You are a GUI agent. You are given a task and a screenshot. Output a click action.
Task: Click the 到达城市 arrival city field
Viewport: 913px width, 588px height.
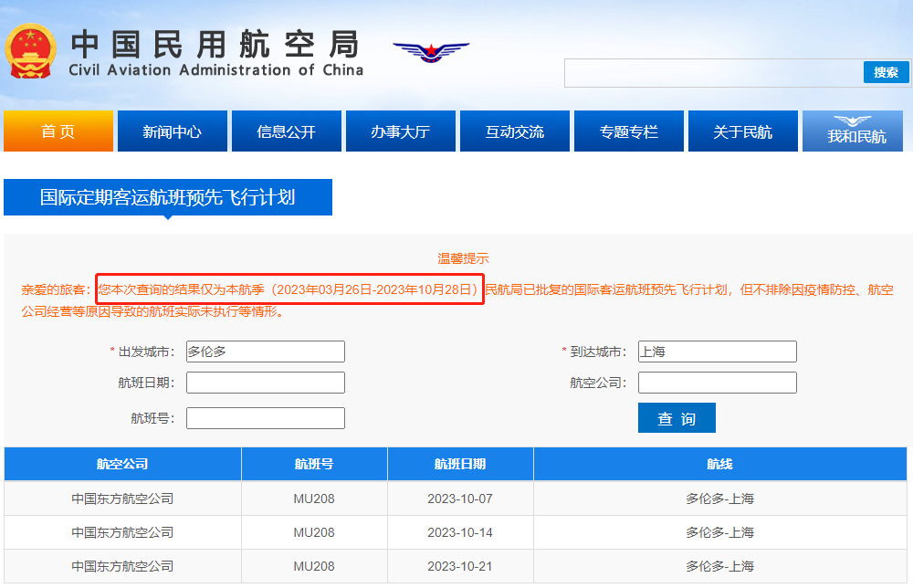[x=717, y=352]
